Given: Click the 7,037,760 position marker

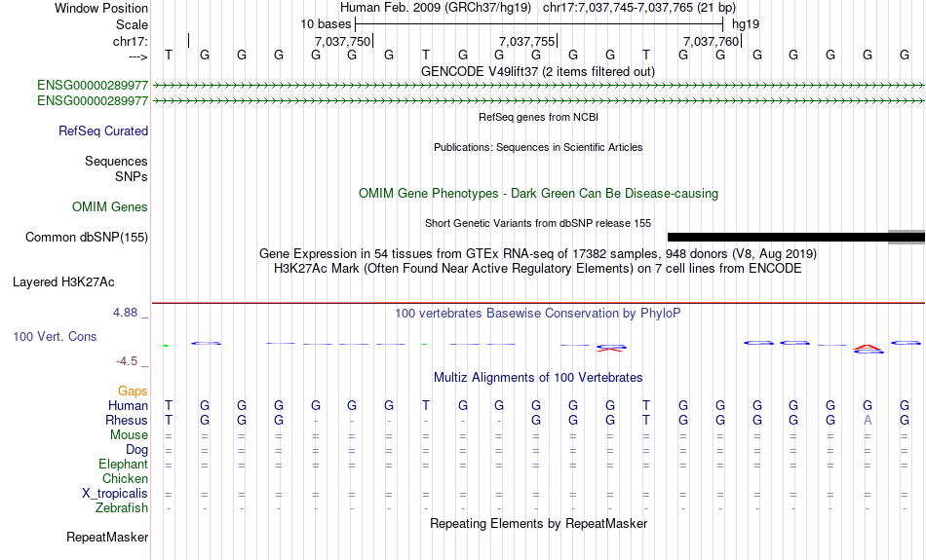Looking at the screenshot, I should coord(711,41).
